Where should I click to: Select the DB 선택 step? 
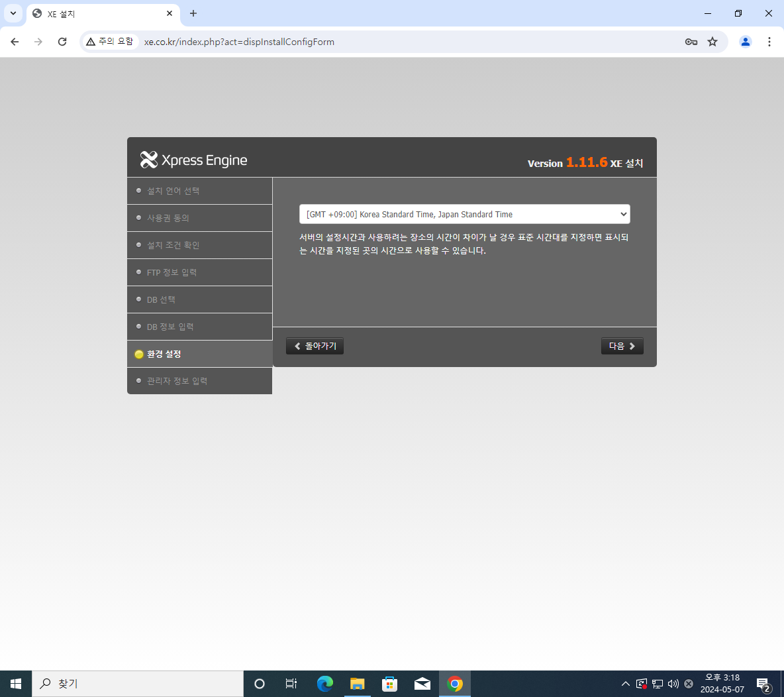click(x=199, y=299)
